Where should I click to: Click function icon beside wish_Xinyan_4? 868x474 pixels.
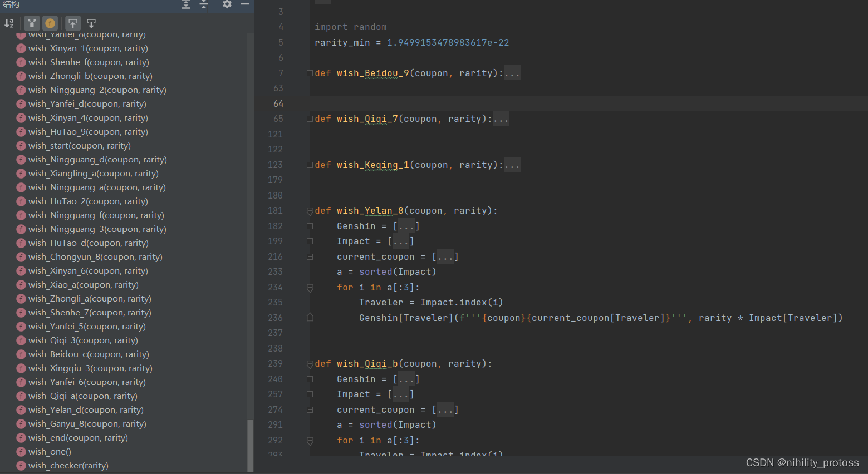tap(21, 118)
